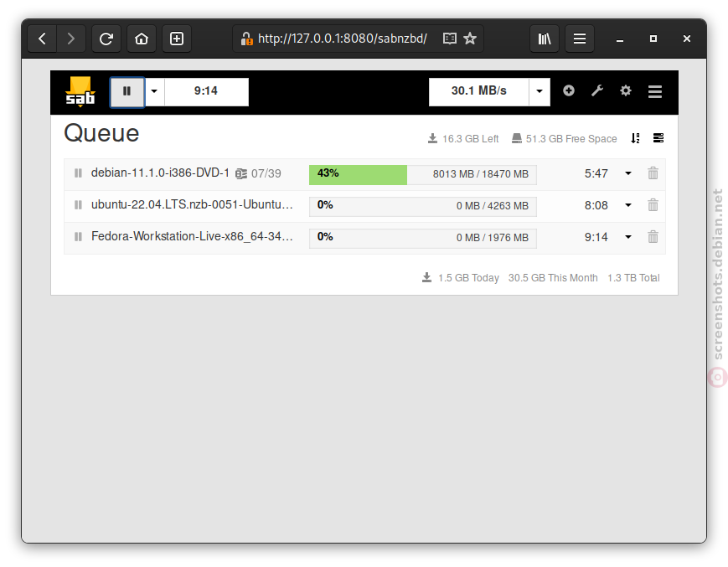Pause the debian-11.1.0-i386-DVD-1 job
Screen dimensions: 728x567
pyautogui.click(x=78, y=173)
